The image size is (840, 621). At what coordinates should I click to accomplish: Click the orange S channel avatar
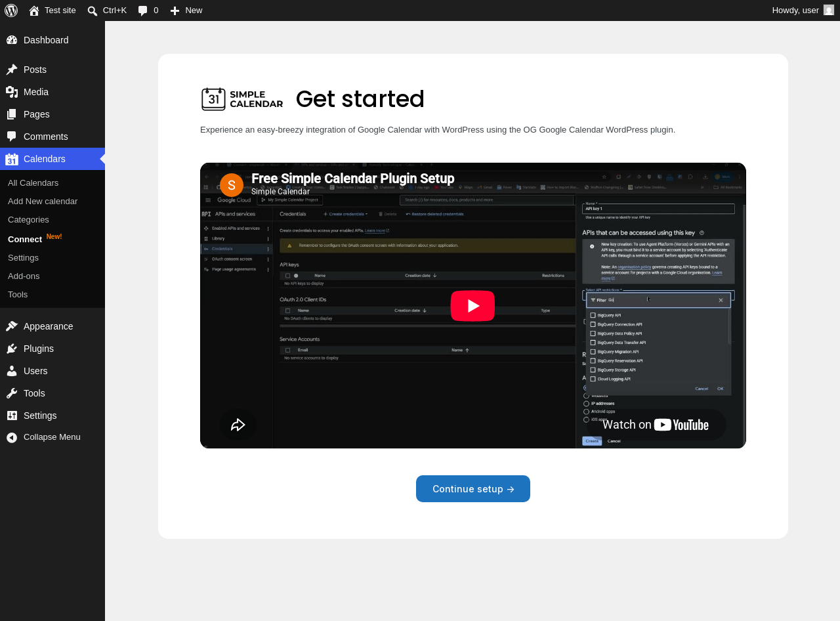pyautogui.click(x=232, y=185)
